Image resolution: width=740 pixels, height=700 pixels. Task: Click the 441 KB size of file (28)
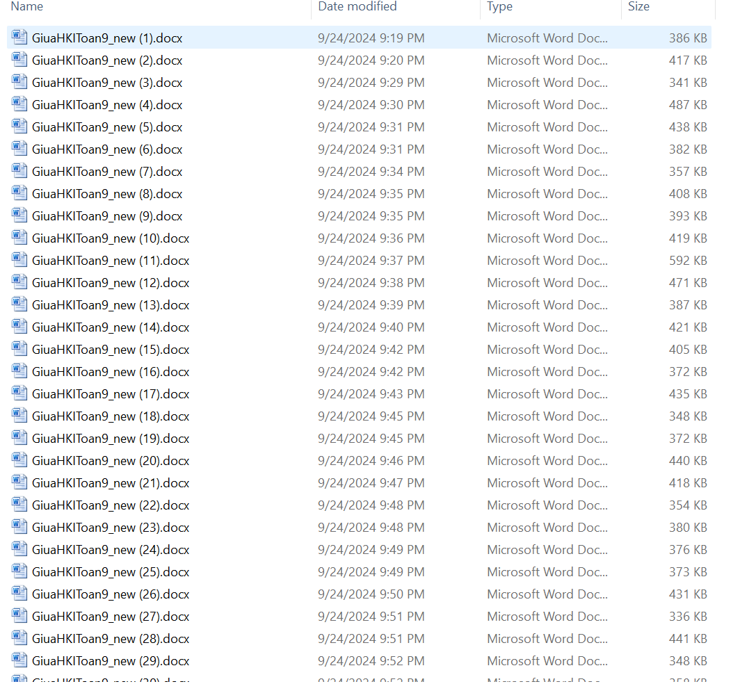(688, 639)
